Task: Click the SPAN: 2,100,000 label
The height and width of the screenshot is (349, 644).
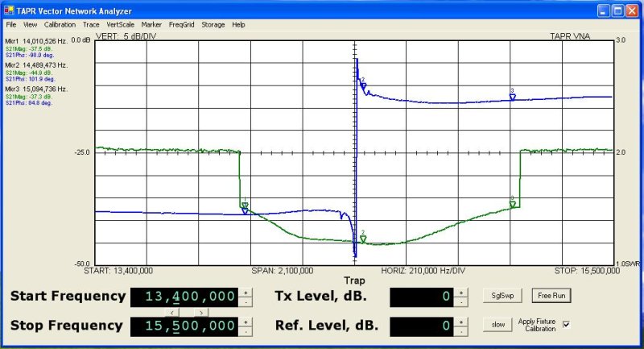Action: click(283, 271)
